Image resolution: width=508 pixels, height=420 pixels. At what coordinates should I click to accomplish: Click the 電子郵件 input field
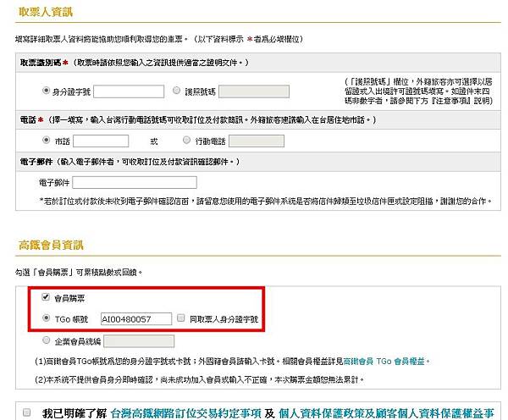point(135,182)
